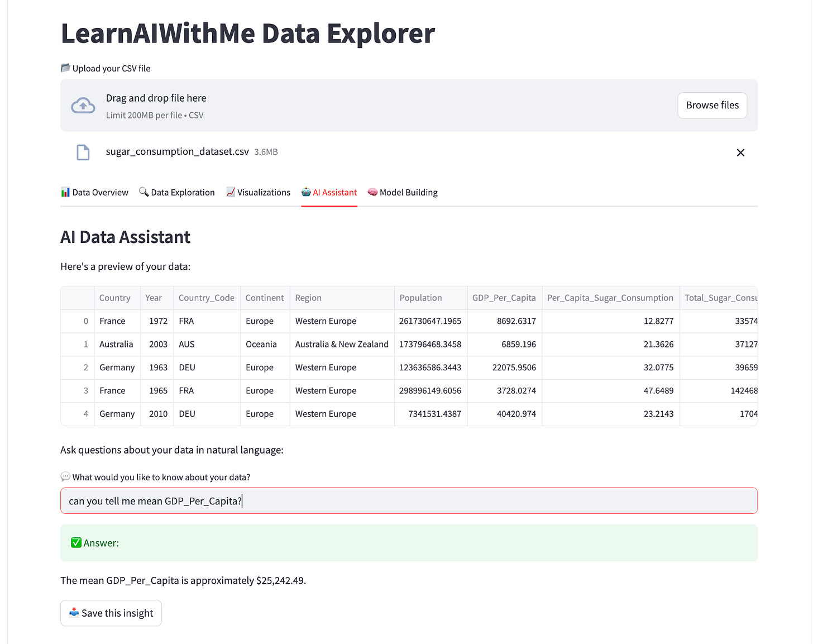Screen dimensions: 813x644
Task: Click the Browse files button
Action: pos(712,106)
